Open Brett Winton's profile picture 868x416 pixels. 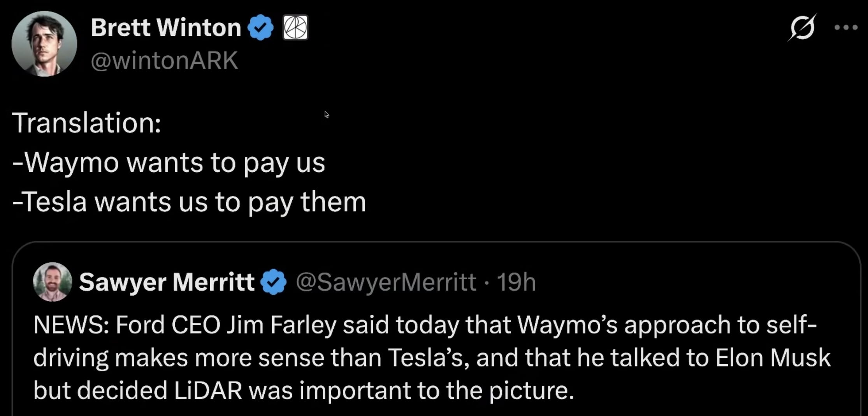pos(44,44)
